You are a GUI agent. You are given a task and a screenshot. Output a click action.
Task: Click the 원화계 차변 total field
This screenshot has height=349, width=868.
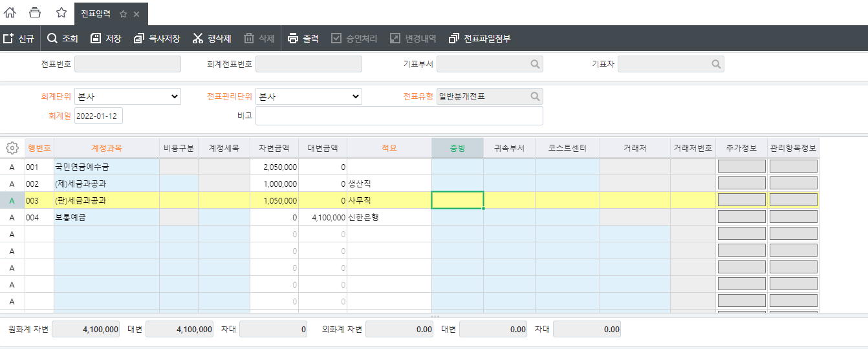[85, 330]
